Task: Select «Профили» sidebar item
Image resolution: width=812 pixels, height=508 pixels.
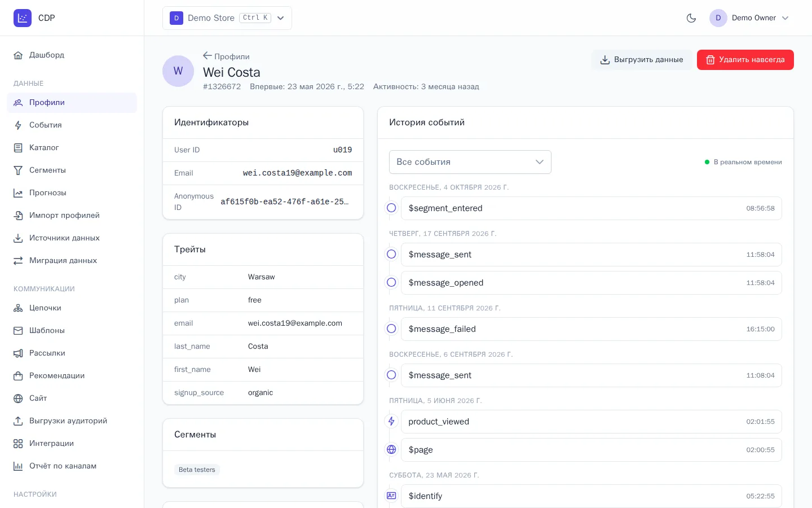Action: (72, 103)
